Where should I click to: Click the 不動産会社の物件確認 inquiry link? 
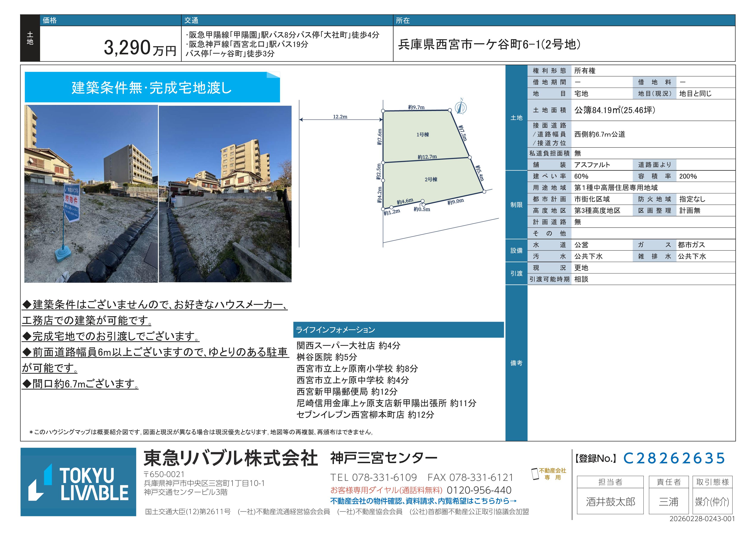[423, 501]
